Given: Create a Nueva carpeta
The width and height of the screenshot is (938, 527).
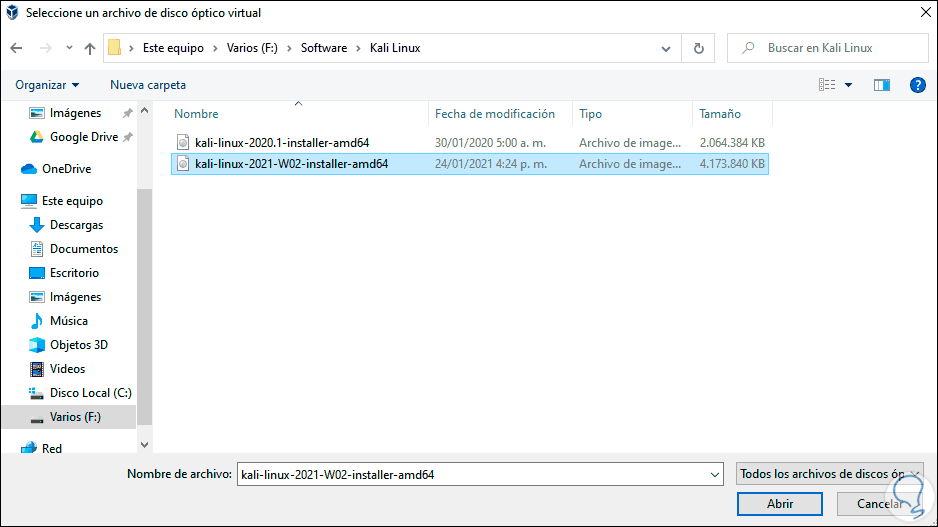Looking at the screenshot, I should tap(148, 85).
